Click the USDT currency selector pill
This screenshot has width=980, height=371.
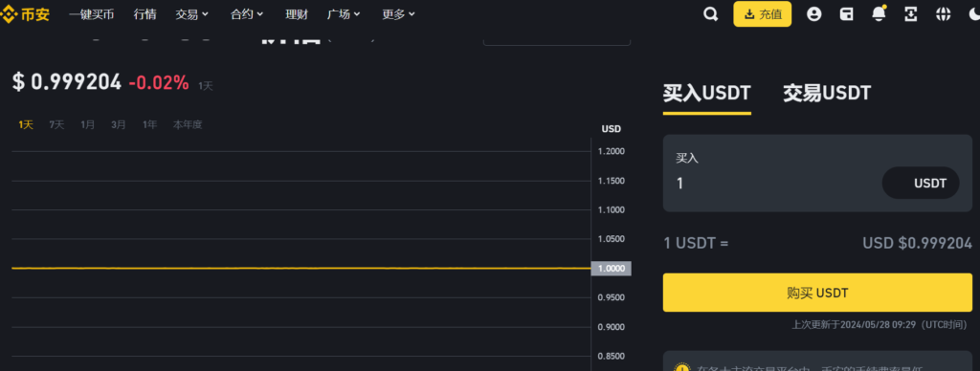pos(921,183)
